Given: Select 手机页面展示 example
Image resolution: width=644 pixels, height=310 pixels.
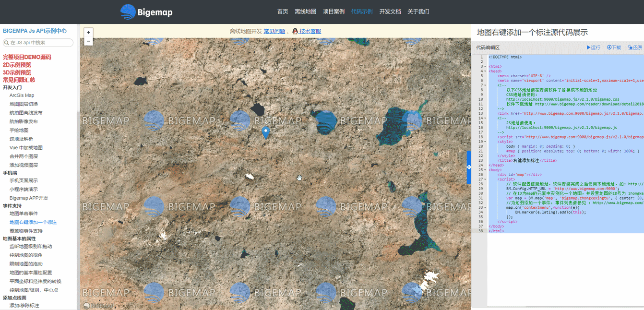Looking at the screenshot, I should tap(24, 180).
